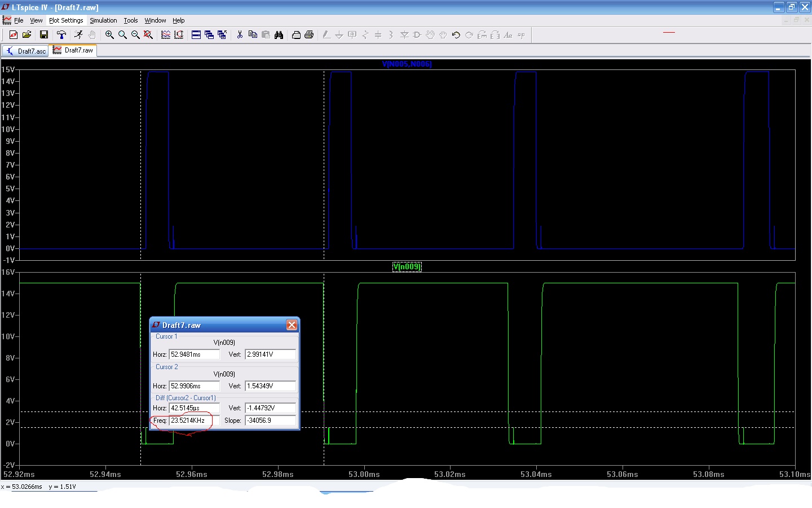Click the Save floppy disk icon
The width and height of the screenshot is (812, 508).
(x=43, y=35)
